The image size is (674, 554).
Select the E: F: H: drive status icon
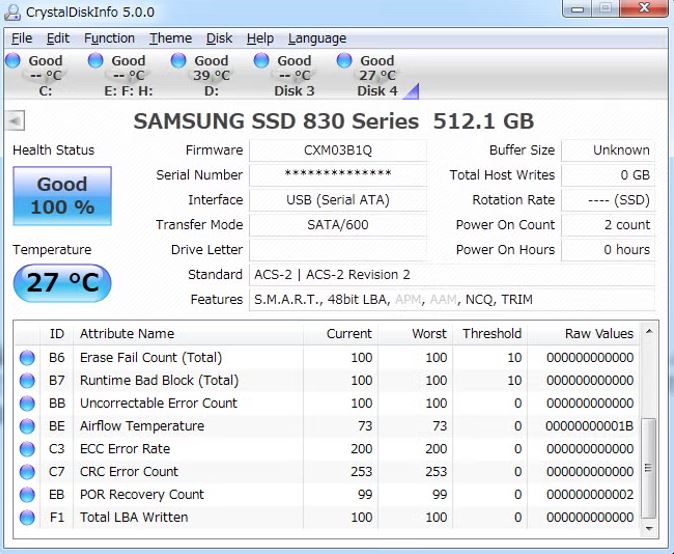[95, 60]
